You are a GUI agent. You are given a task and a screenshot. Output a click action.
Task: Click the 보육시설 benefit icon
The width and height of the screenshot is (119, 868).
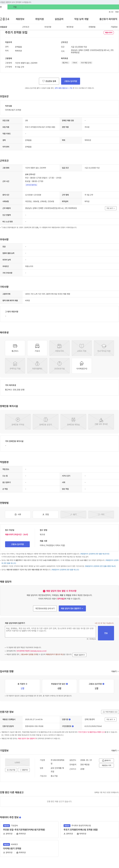pos(59,366)
